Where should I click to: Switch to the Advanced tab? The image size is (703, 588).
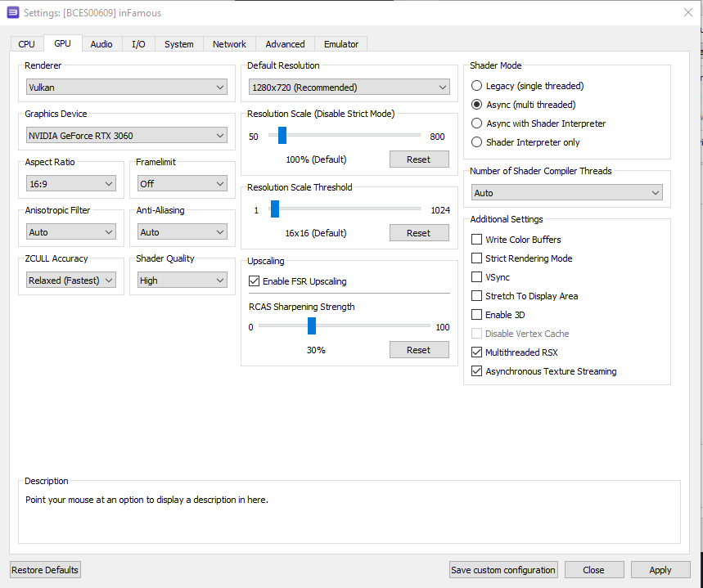pyautogui.click(x=285, y=44)
